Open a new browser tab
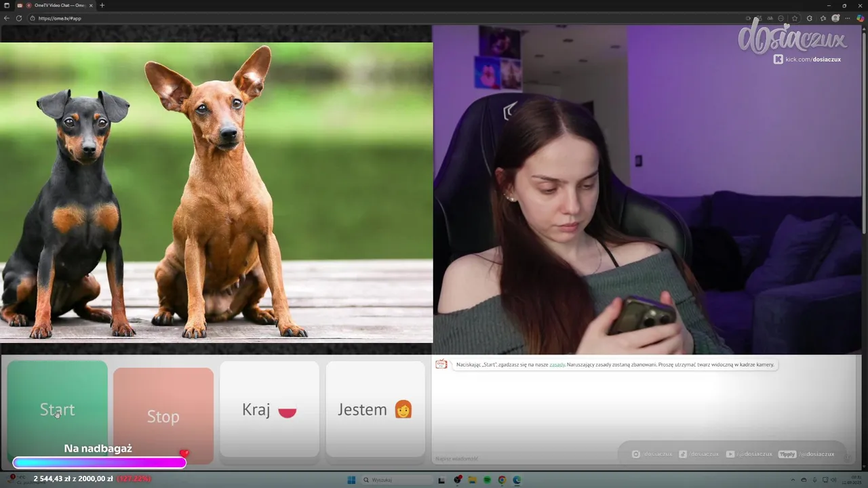Screen dimensions: 868x488 click(x=102, y=5)
